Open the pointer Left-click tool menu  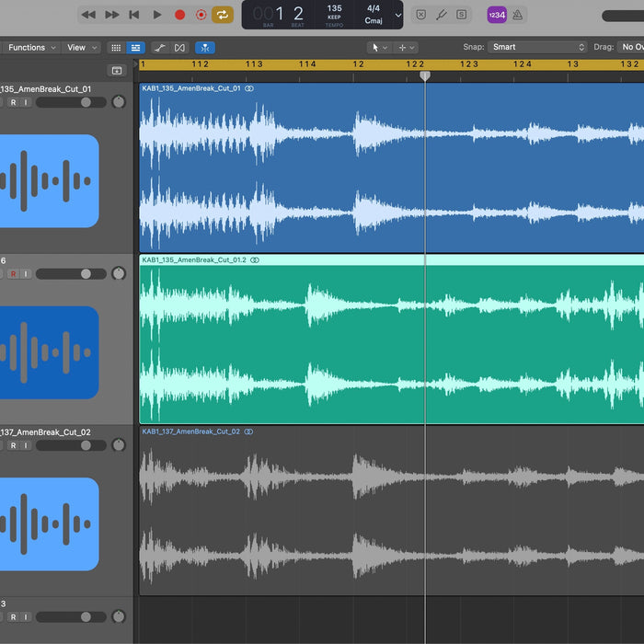[378, 48]
